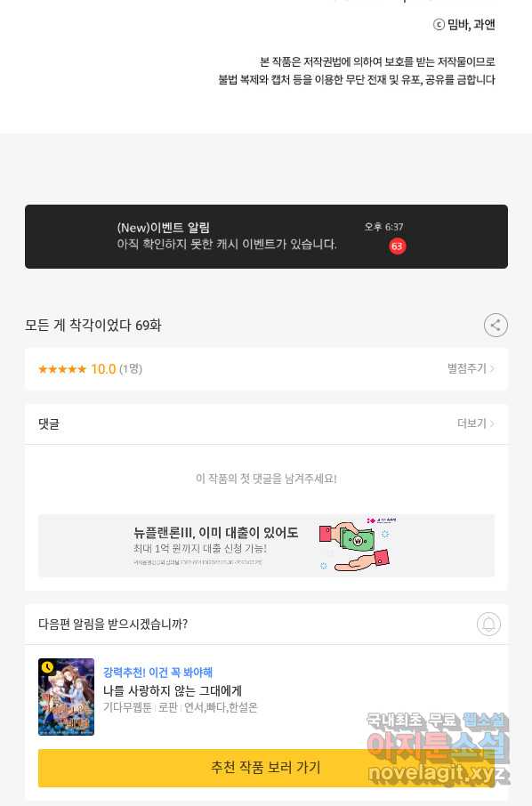The height and width of the screenshot is (806, 532).
Task: Click the 별점주기 chevron arrow
Action: tap(492, 368)
